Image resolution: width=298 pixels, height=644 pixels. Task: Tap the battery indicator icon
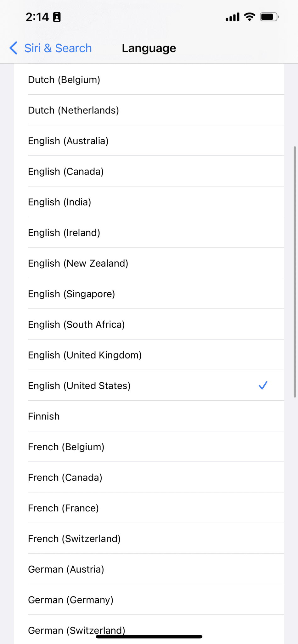[x=268, y=17]
